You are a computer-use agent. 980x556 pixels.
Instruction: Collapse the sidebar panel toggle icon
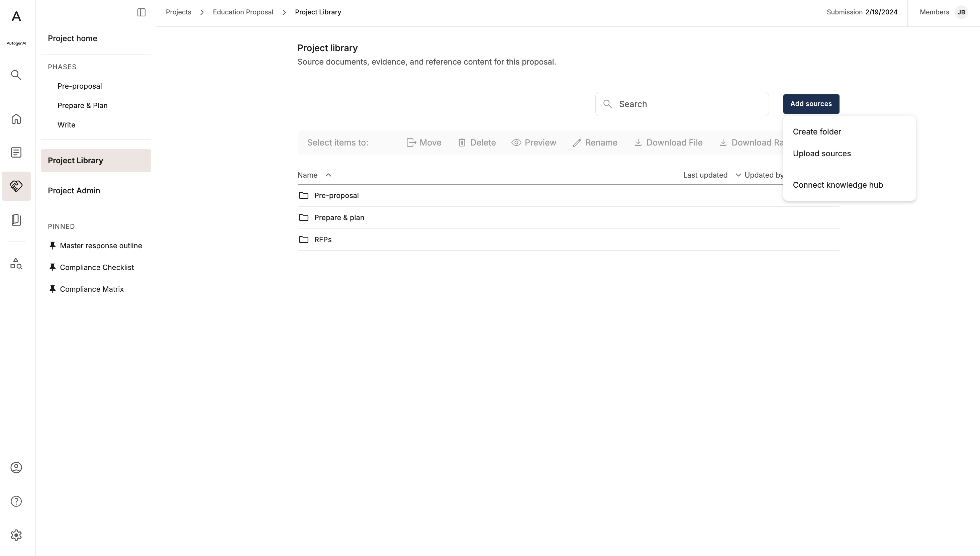click(141, 12)
